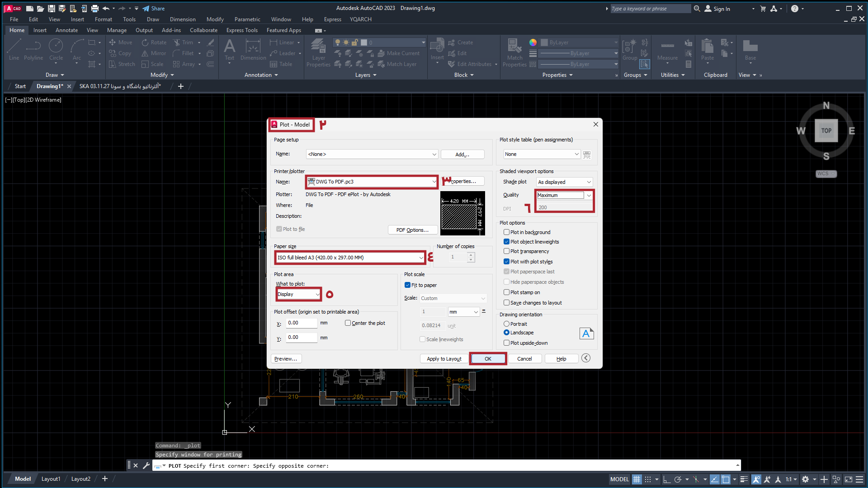The width and height of the screenshot is (868, 488).
Task: Open the Quality dropdown
Action: pos(565,195)
